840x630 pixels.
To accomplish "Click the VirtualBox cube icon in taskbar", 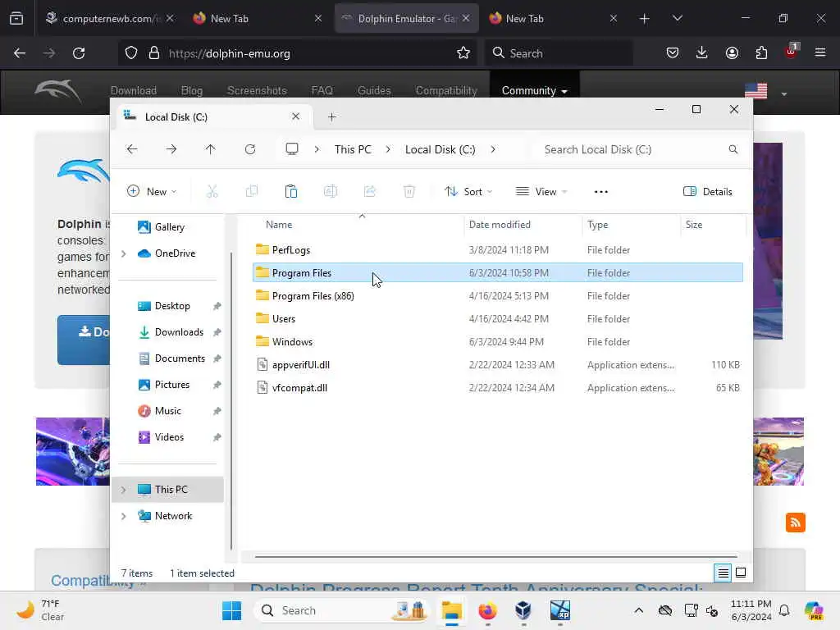I will click(523, 610).
